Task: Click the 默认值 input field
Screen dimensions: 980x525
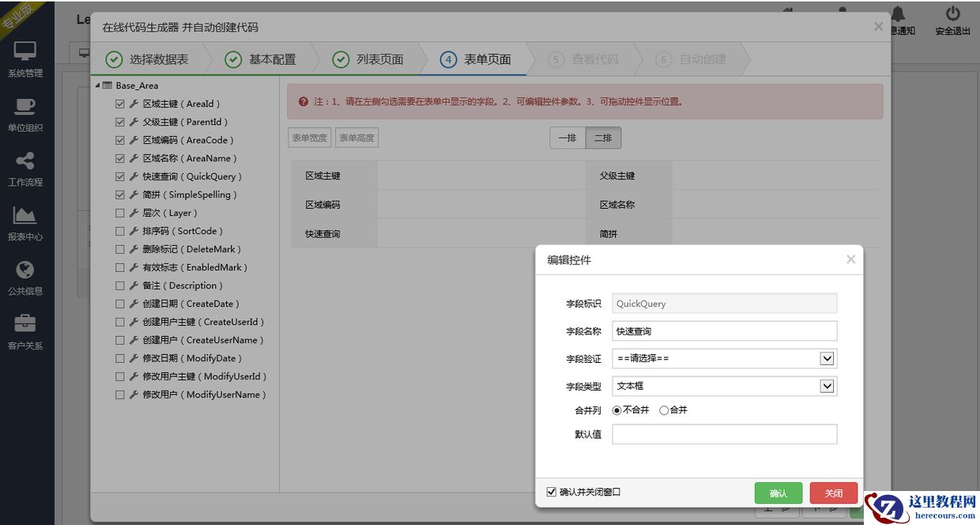Action: (724, 434)
